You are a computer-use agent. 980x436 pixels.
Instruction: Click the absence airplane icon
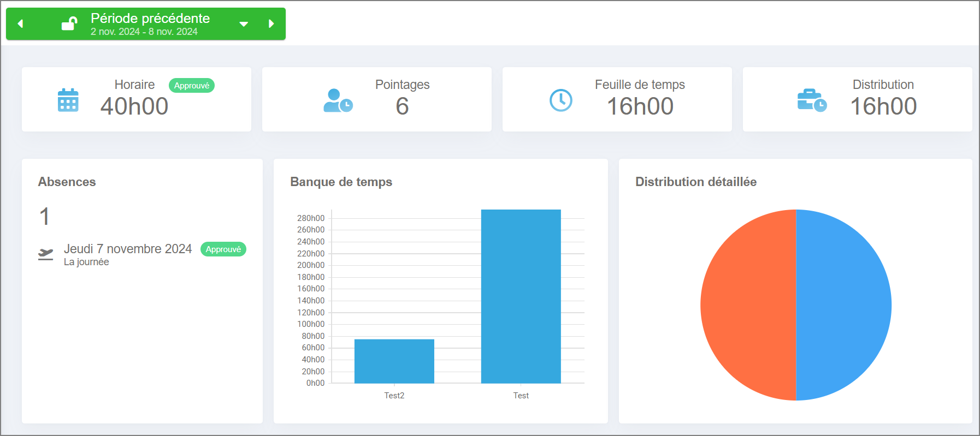tap(46, 254)
